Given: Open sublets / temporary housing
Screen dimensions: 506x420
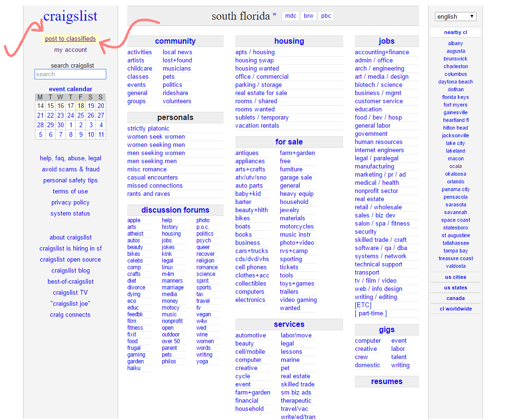Looking at the screenshot, I should pyautogui.click(x=262, y=118).
